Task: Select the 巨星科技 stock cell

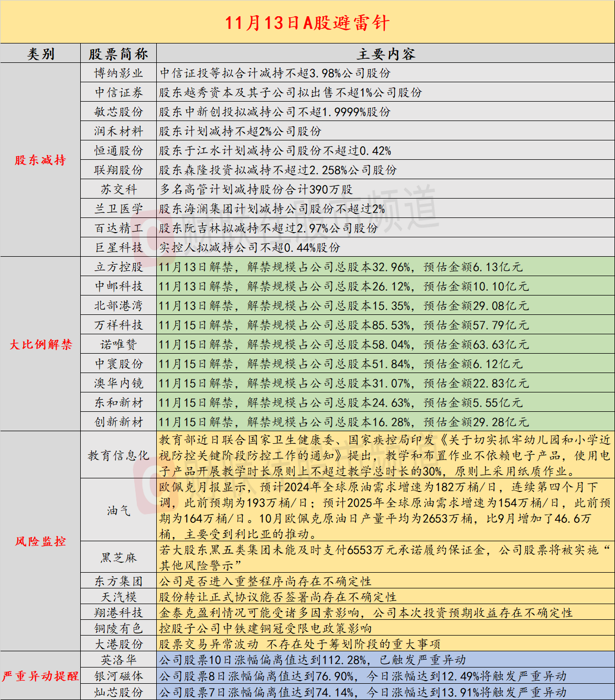Action: pyautogui.click(x=118, y=247)
